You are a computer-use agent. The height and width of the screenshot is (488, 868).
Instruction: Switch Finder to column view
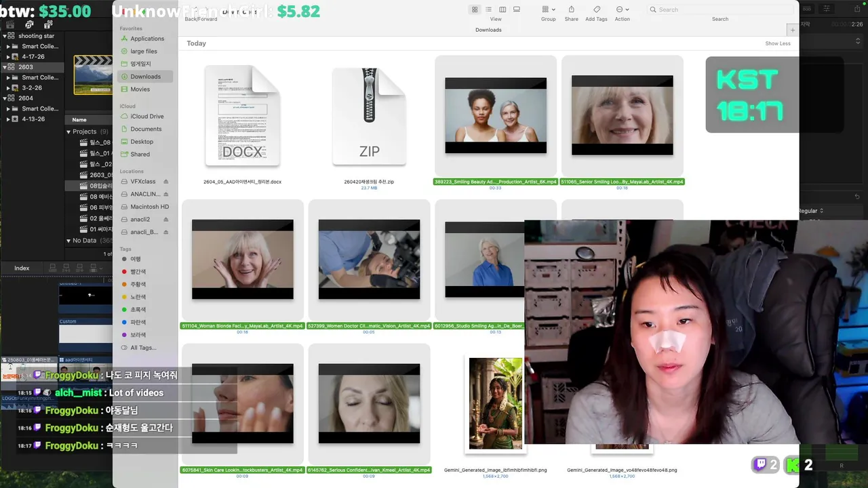[x=502, y=9]
